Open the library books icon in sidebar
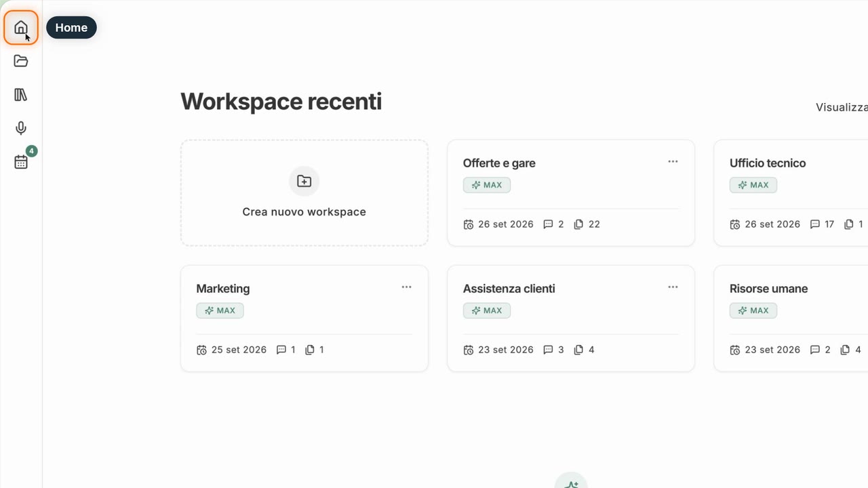This screenshot has width=868, height=488. 21,95
